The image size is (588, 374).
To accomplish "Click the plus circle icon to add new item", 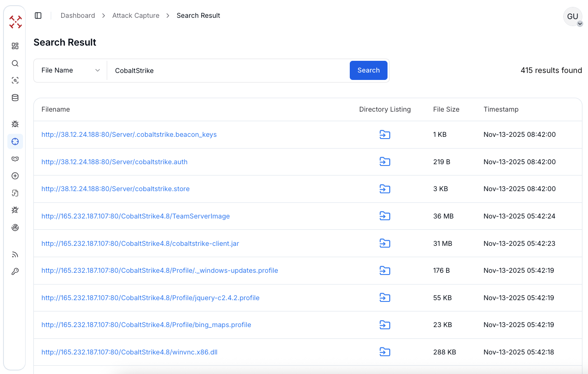I will pos(15,176).
